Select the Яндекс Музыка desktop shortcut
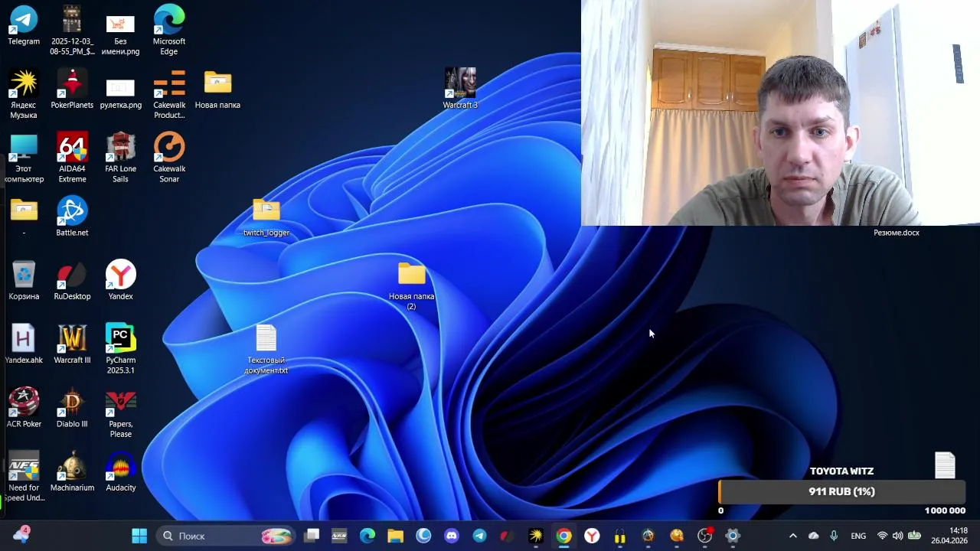Image resolution: width=980 pixels, height=551 pixels. (x=24, y=93)
